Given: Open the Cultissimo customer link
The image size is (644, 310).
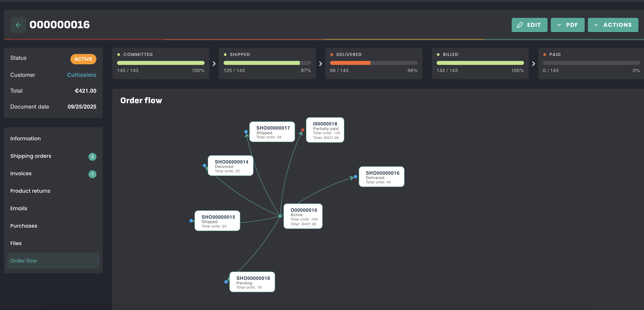Looking at the screenshot, I should [x=82, y=75].
